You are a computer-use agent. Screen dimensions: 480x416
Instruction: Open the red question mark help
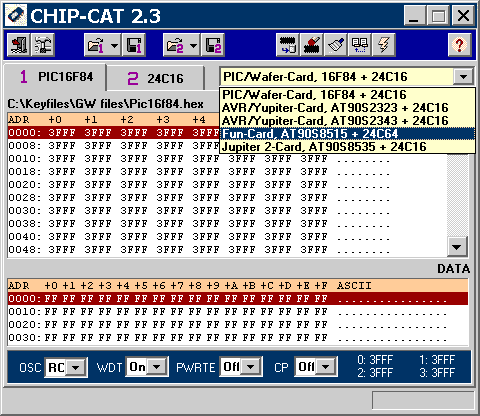click(x=459, y=45)
